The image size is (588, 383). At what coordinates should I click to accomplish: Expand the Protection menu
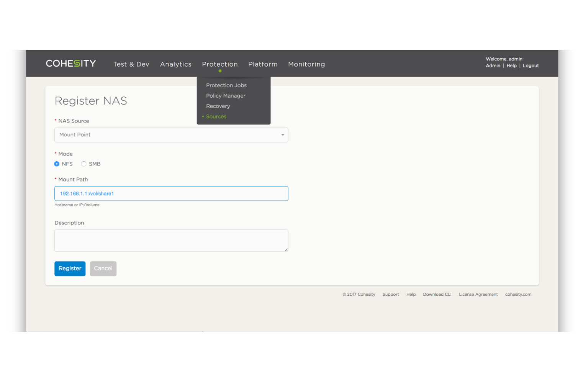pyautogui.click(x=219, y=64)
